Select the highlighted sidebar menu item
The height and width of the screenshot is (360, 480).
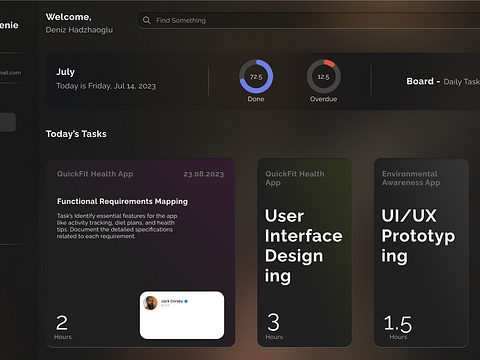click(x=7, y=122)
